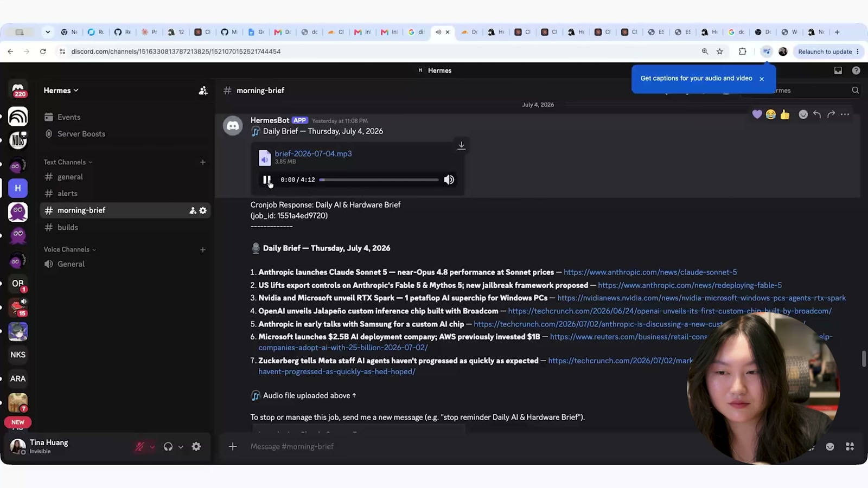
Task: Bookmark this page with star icon
Action: click(x=720, y=52)
